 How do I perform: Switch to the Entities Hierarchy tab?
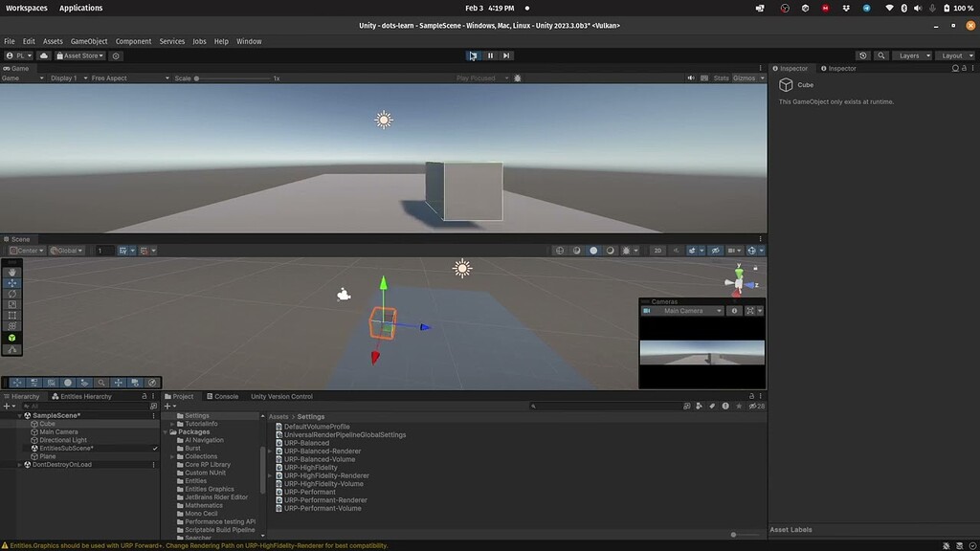click(x=84, y=396)
